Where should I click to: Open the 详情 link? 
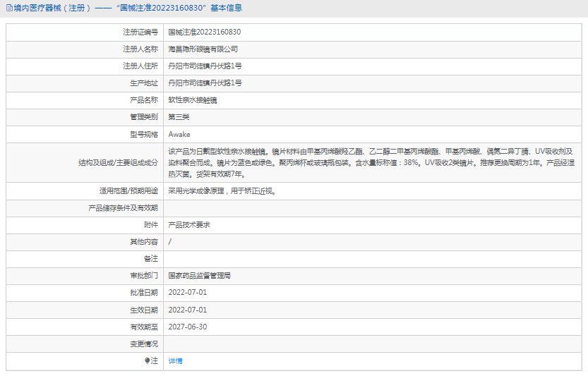point(175,360)
